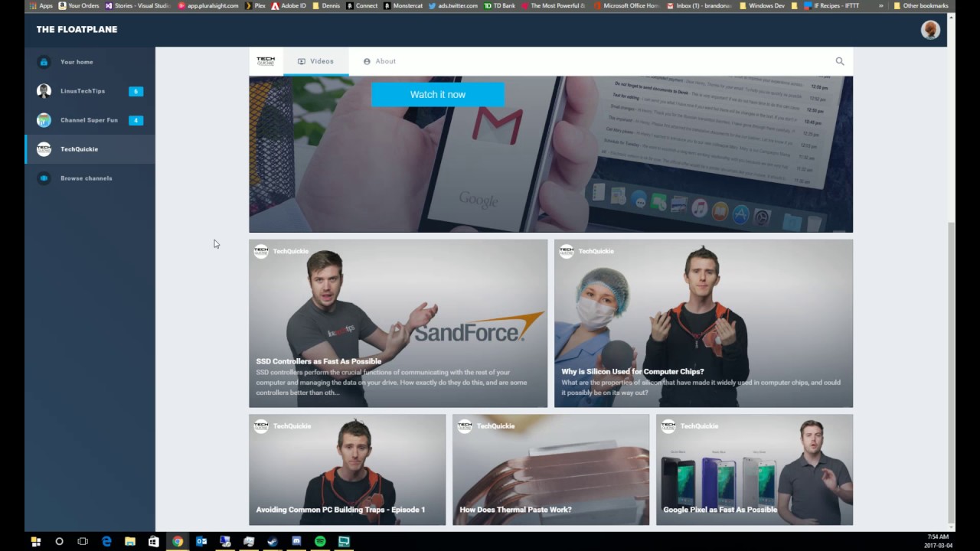Click the Watch it now button
The image size is (980, 551).
(438, 94)
